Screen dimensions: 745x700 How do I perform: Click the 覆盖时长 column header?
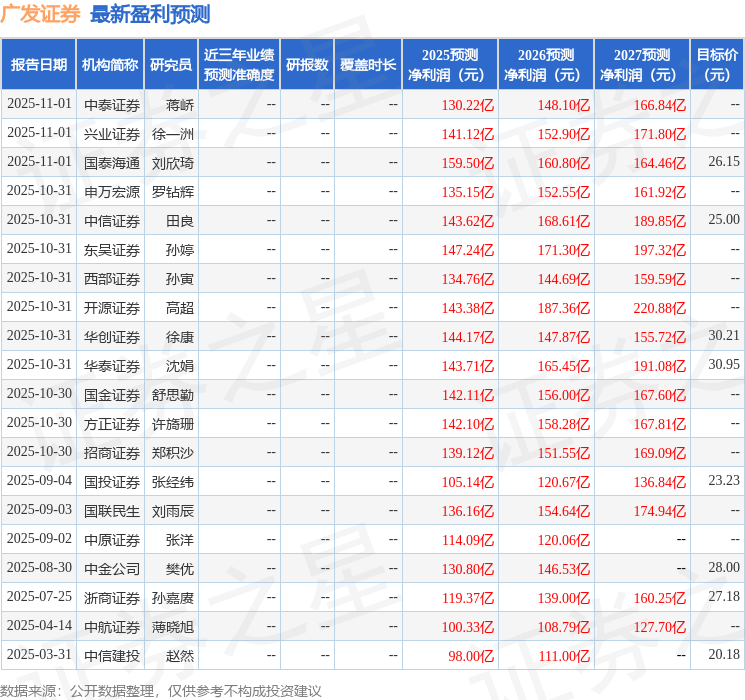368,64
